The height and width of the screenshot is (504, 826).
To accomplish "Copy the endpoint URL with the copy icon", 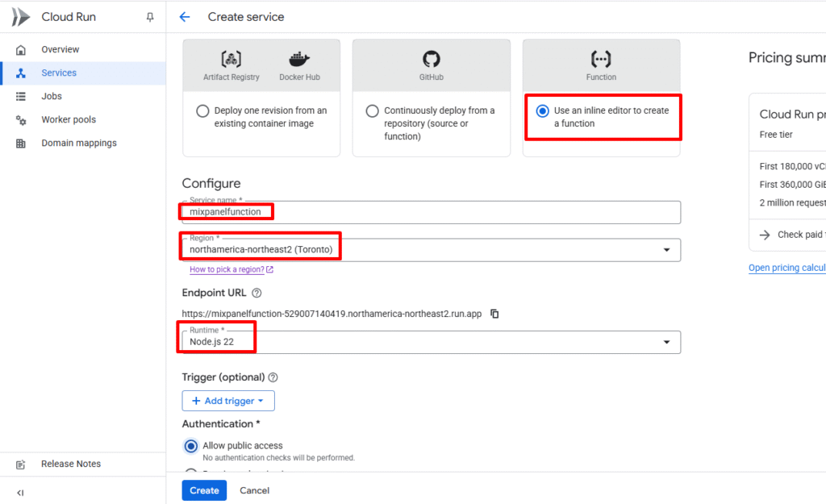I will point(494,314).
